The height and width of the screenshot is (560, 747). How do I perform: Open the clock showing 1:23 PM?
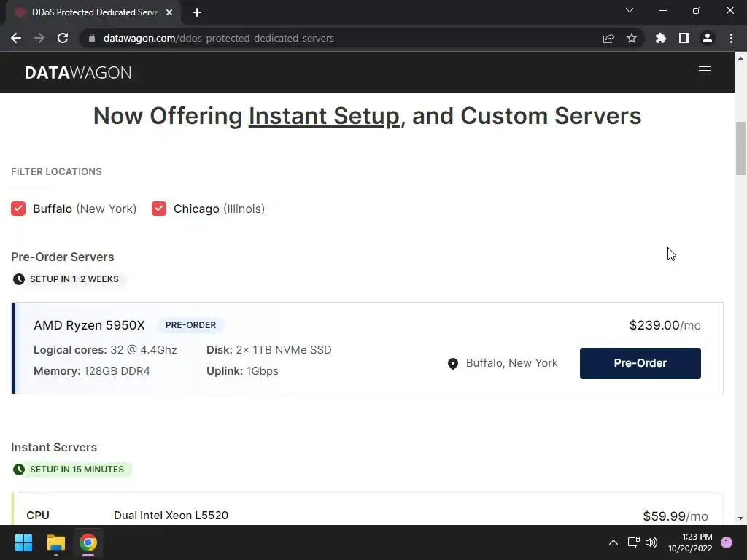tap(690, 542)
